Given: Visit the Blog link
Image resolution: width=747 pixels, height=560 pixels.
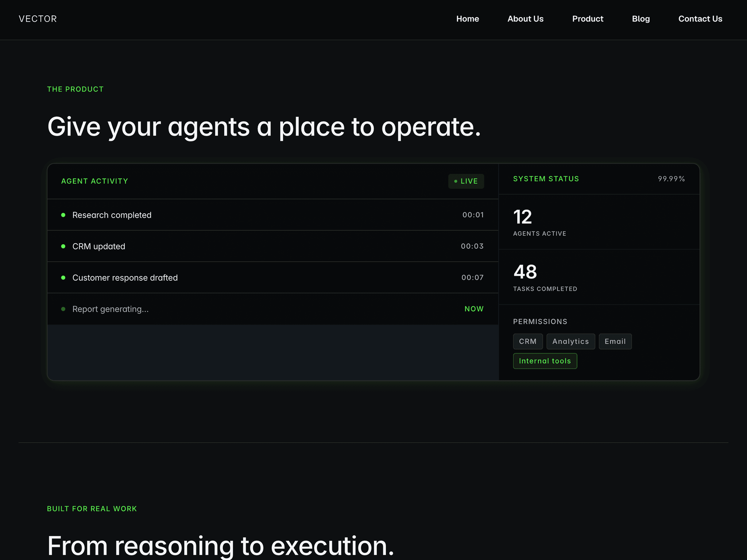Looking at the screenshot, I should coord(640,19).
